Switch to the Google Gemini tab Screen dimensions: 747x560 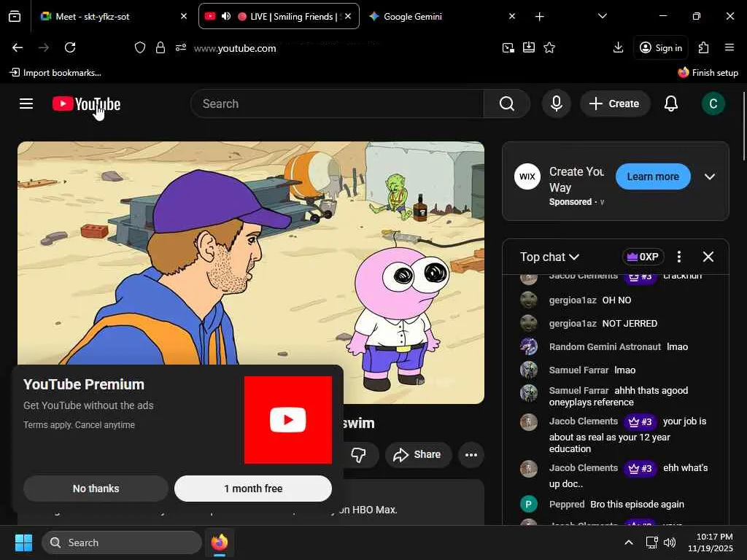tap(442, 16)
